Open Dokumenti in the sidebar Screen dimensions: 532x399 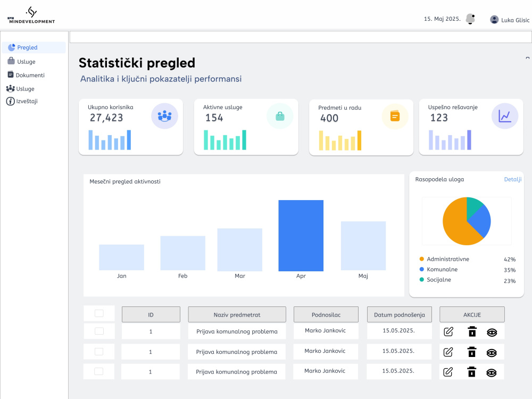click(26, 75)
